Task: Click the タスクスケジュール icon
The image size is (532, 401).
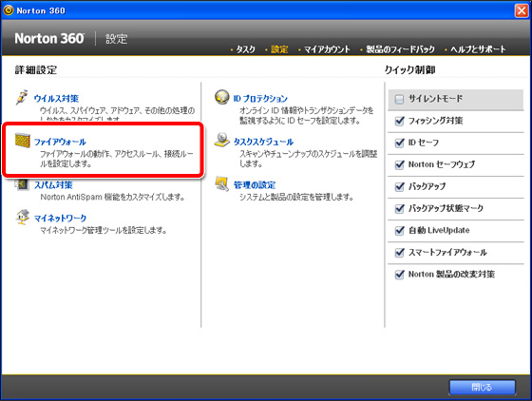Action: (222, 140)
